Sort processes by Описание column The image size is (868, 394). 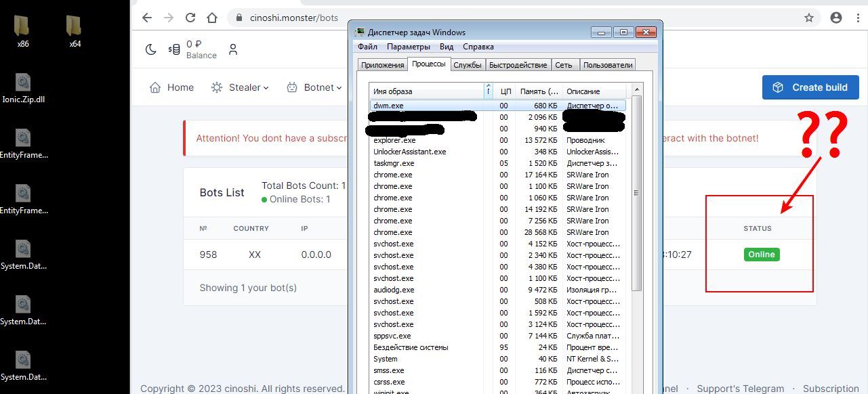click(595, 91)
